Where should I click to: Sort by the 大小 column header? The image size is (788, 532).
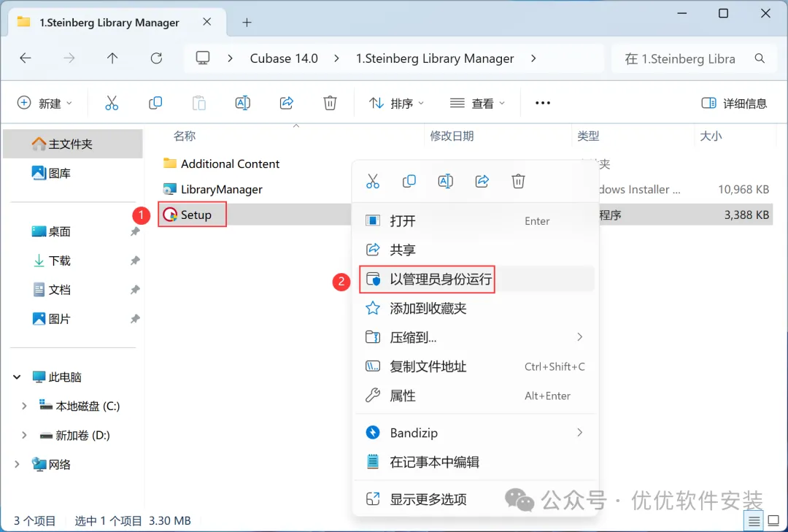tap(711, 136)
